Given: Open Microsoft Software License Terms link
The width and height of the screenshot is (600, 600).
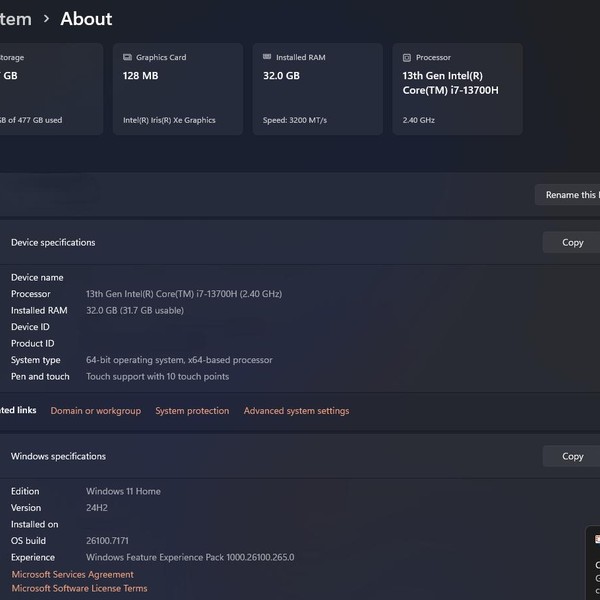Looking at the screenshot, I should coord(79,588).
